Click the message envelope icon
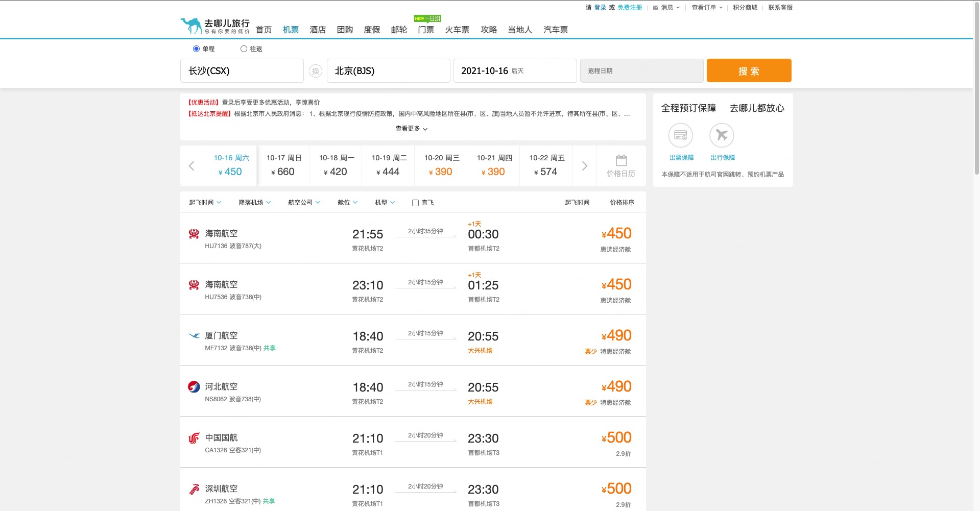The width and height of the screenshot is (980, 511). (x=656, y=8)
